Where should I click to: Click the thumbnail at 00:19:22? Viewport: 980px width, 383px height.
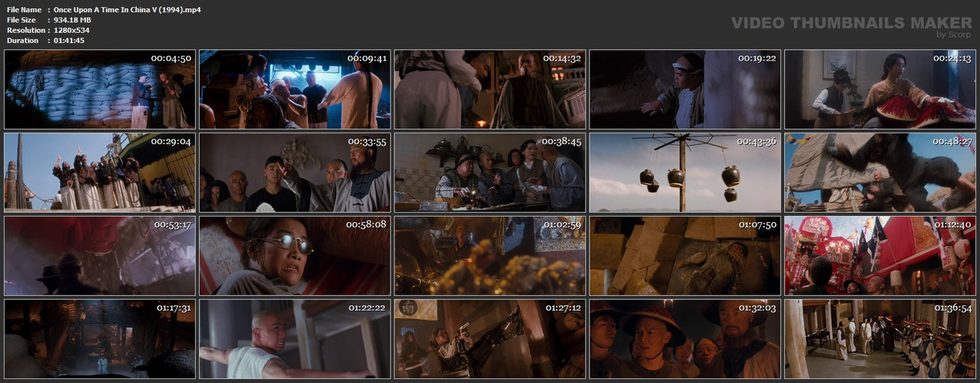click(685, 90)
